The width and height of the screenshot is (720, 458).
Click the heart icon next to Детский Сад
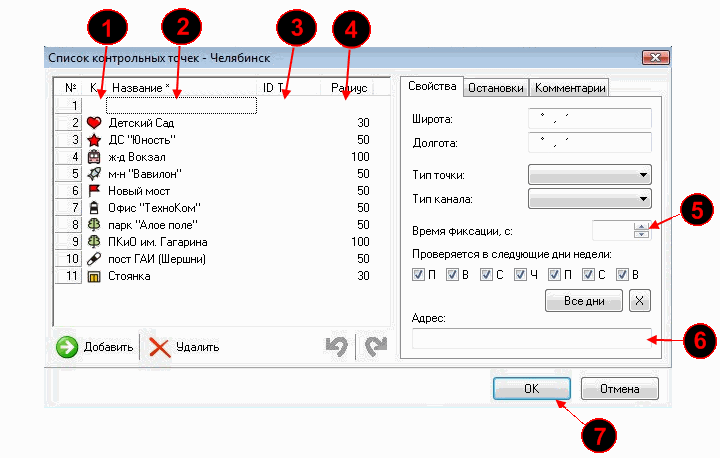click(95, 123)
